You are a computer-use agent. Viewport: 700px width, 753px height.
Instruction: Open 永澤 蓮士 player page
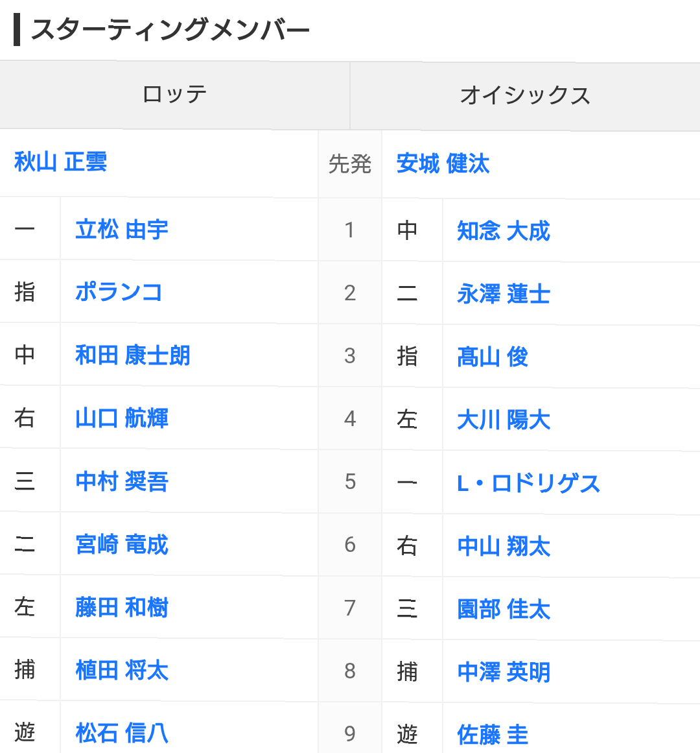coord(504,294)
